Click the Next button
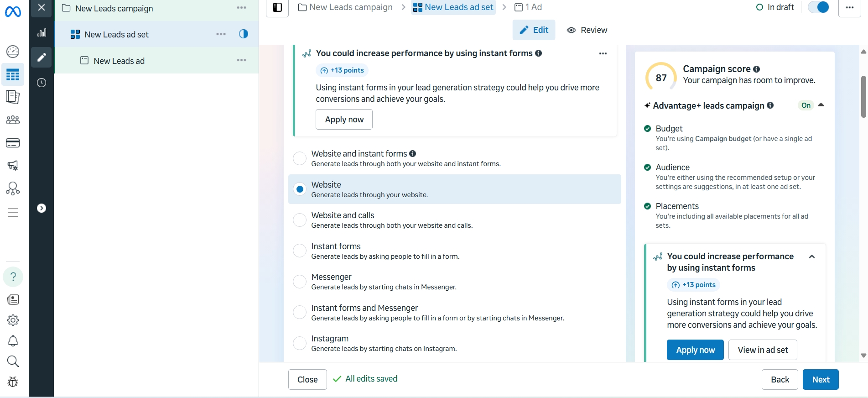 pos(820,379)
